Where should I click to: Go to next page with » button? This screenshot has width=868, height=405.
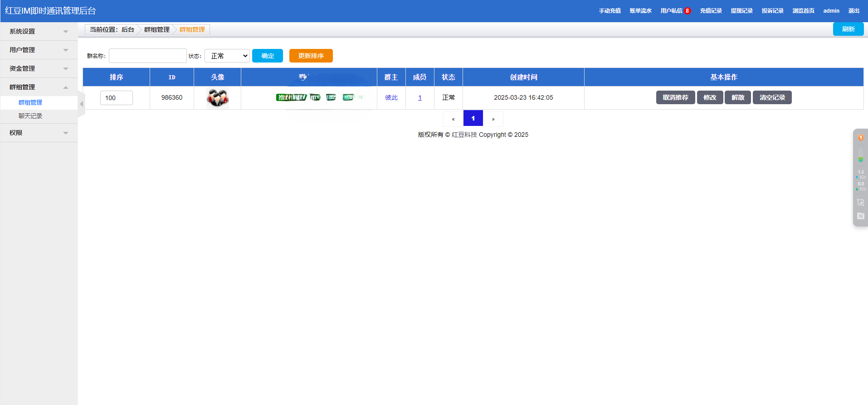[493, 119]
